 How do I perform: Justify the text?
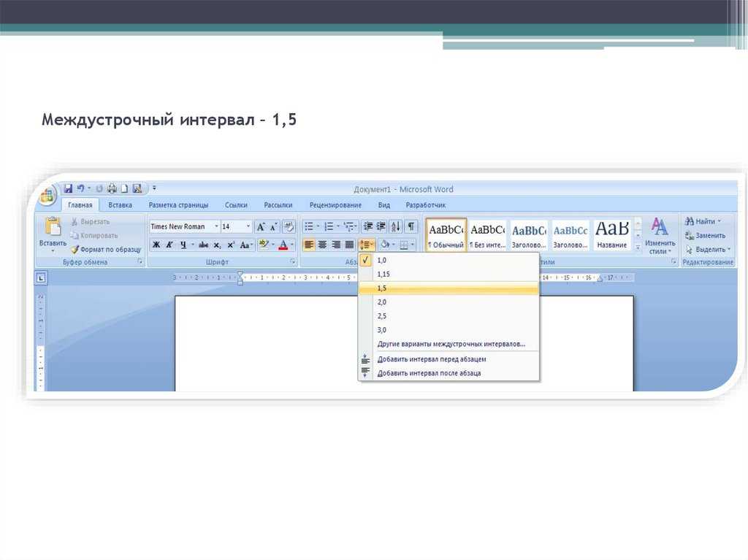(349, 245)
